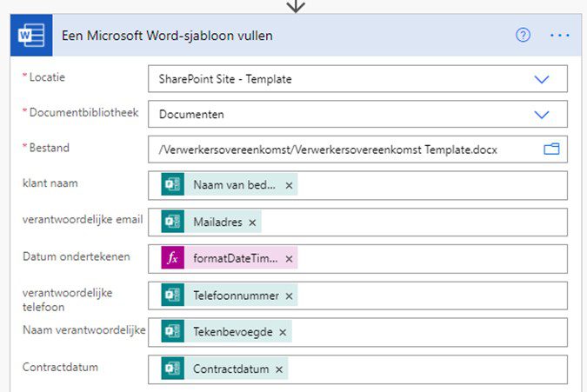Click the Forms icon on Tekenbevoegde token

coord(172,331)
